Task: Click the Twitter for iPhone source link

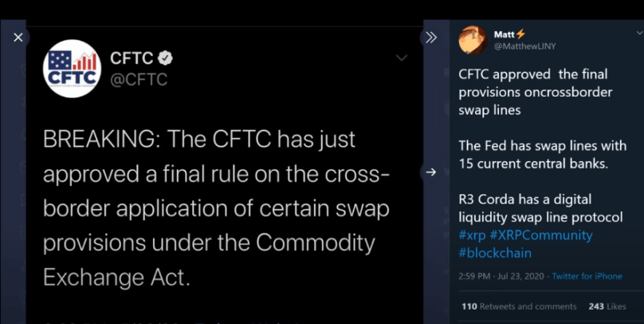Action: click(x=587, y=276)
